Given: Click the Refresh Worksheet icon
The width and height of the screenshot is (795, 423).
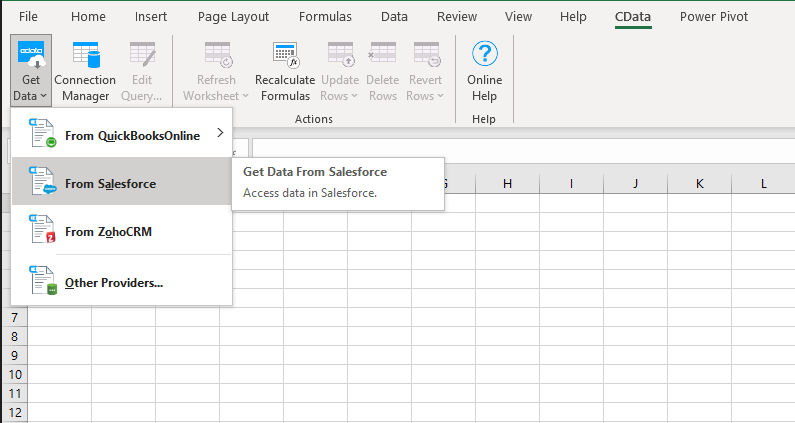Looking at the screenshot, I should pos(216,71).
